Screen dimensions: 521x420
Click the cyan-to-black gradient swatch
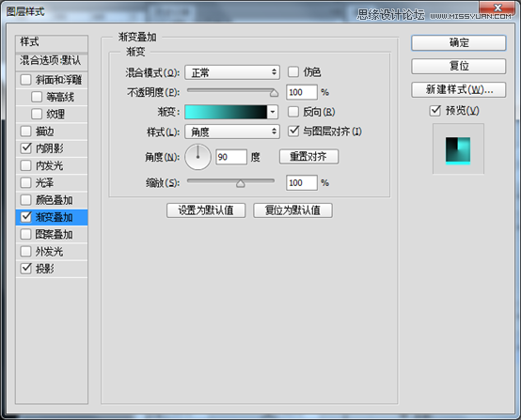pos(226,112)
